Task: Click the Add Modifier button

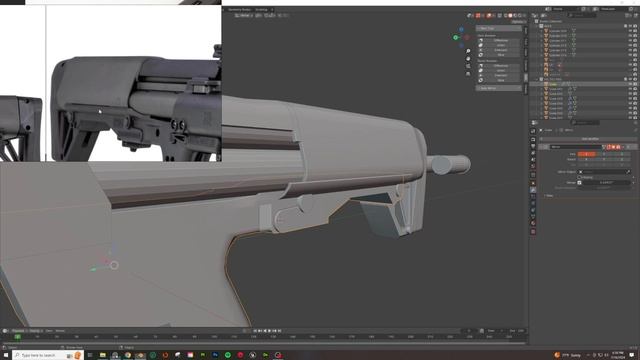Action: (x=590, y=139)
